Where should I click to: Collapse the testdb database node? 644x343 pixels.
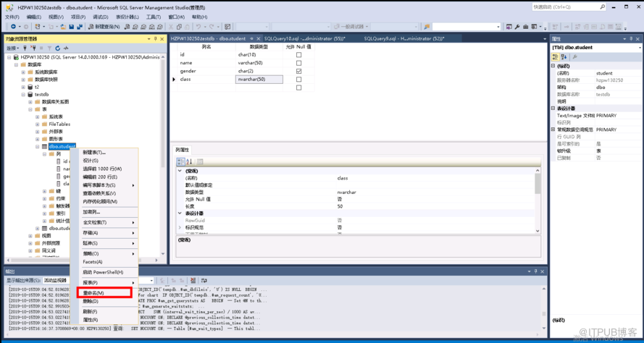[x=22, y=94]
